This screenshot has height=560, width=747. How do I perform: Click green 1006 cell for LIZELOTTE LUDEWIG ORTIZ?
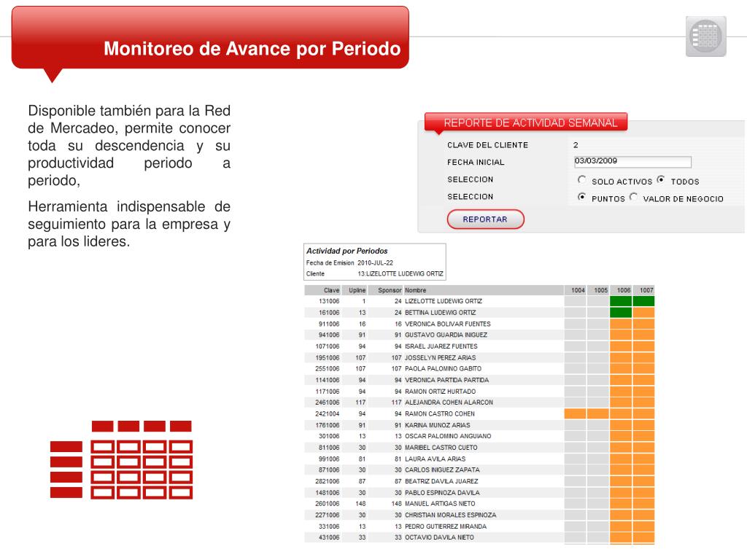click(x=622, y=301)
